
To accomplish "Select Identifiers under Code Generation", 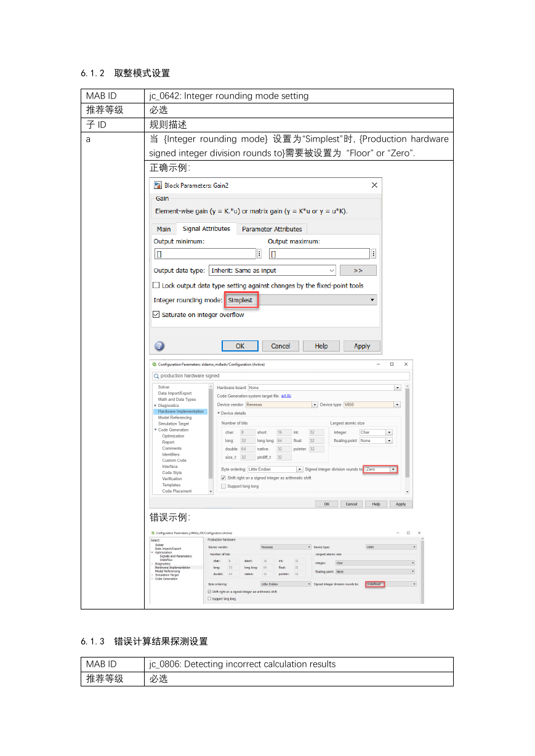I will (x=171, y=454).
